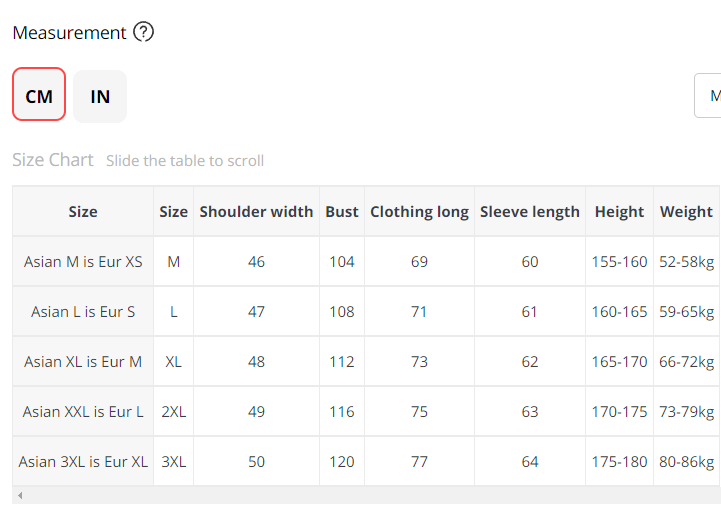The height and width of the screenshot is (505, 721).
Task: Click the 2XL size cell
Action: pos(173,411)
